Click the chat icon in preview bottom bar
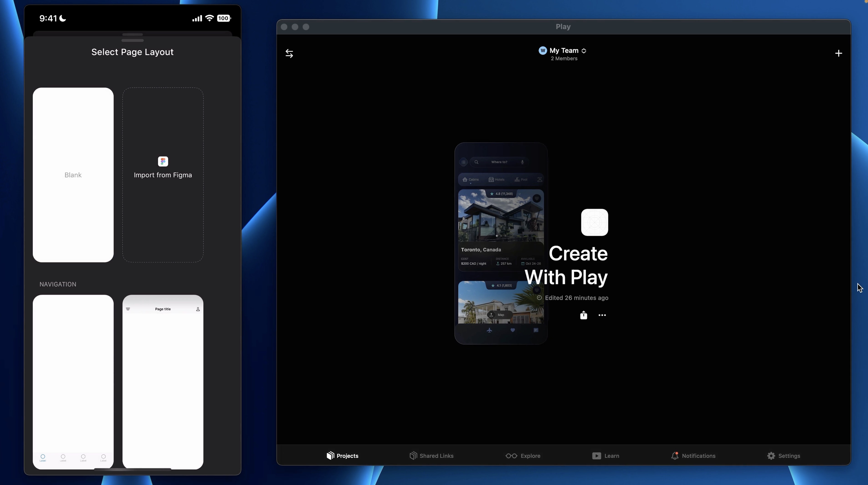 point(536,330)
